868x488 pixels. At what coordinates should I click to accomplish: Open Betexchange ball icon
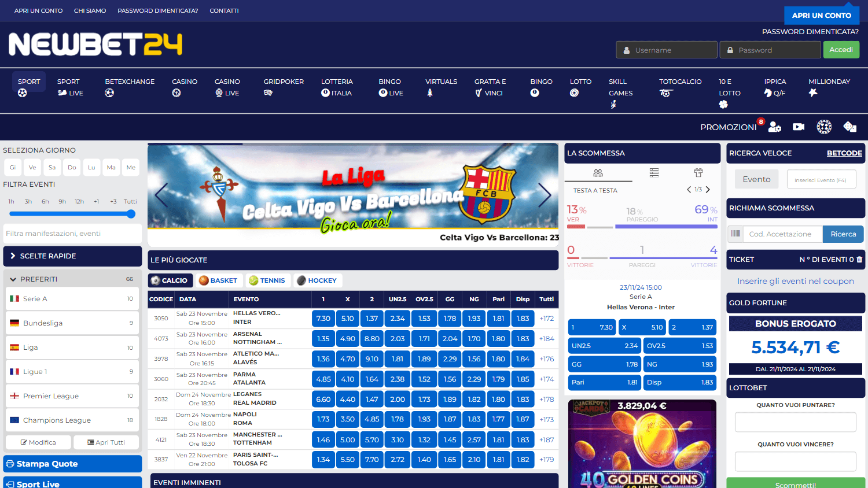(109, 93)
